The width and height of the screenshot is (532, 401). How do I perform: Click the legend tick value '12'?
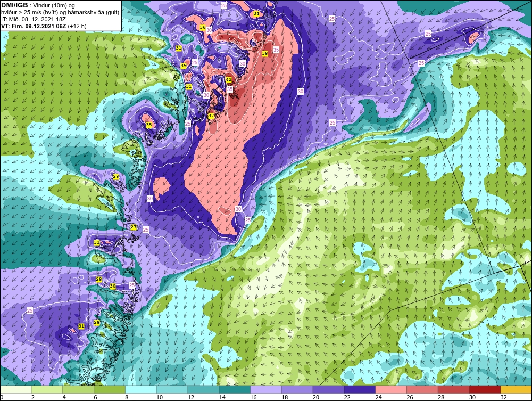(190, 397)
